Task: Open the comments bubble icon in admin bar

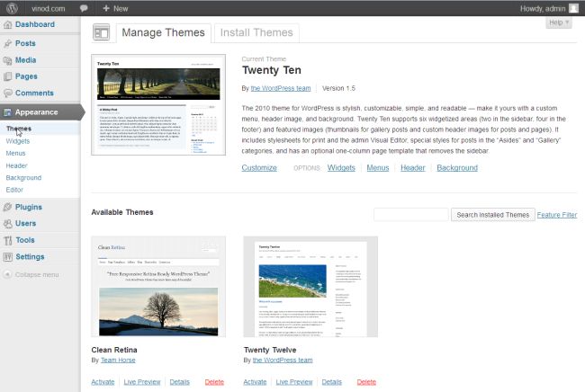Action: coord(84,8)
